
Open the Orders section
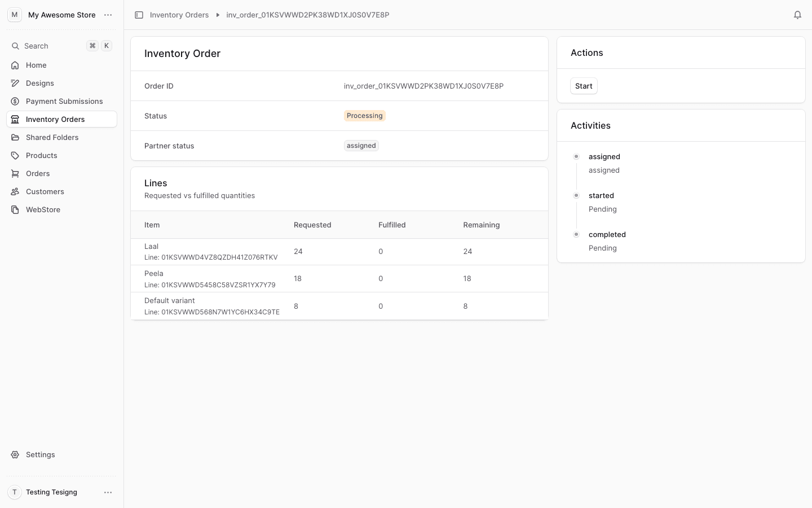coord(62,174)
